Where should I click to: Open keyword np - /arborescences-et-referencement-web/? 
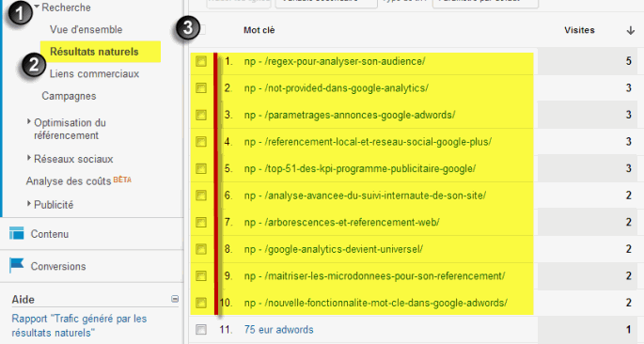341,222
